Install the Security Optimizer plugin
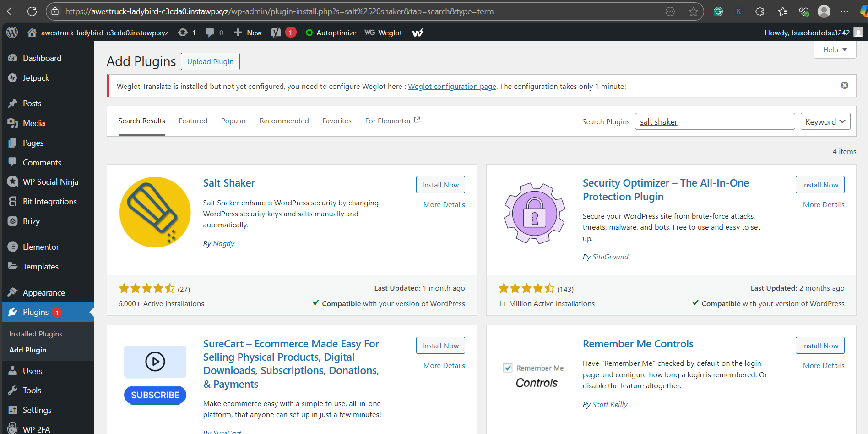Viewport: 868px width, 434px height. (x=820, y=185)
